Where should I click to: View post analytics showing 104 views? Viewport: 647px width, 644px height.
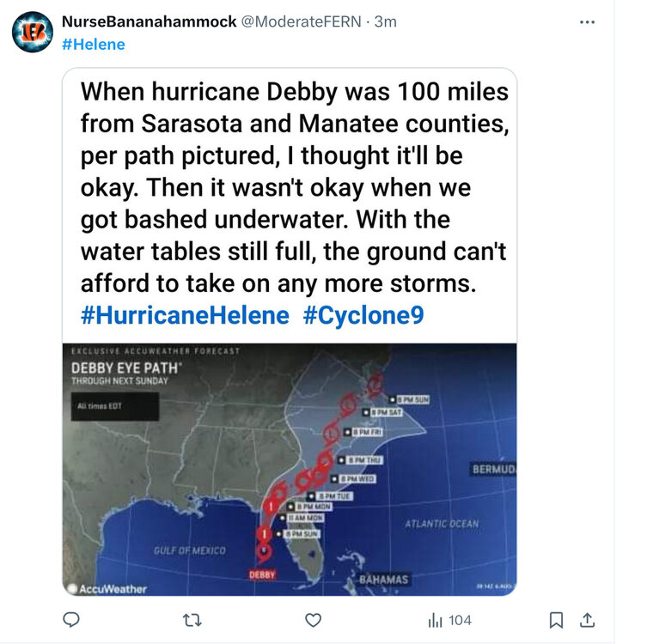[x=449, y=620]
